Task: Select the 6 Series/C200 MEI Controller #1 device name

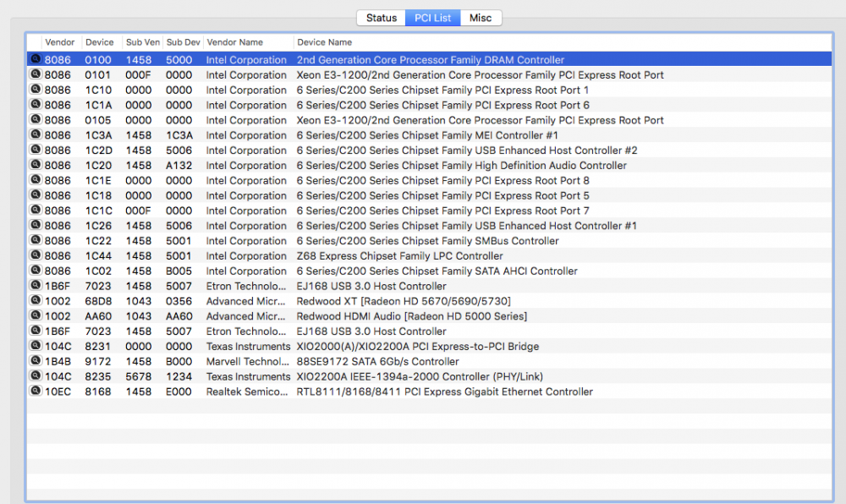Action: point(426,135)
